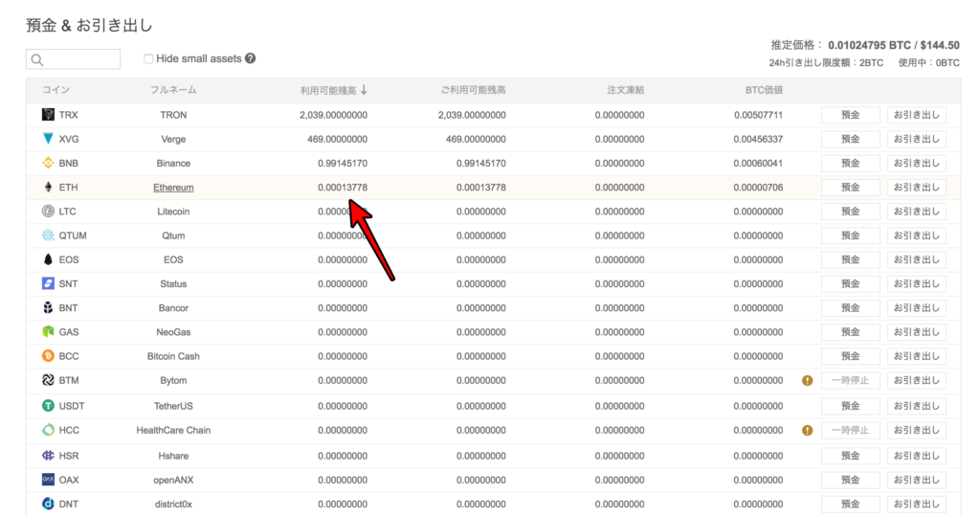Screen dimensions: 980x516
Task: Click the OAX openANX coin icon
Action: pos(48,480)
